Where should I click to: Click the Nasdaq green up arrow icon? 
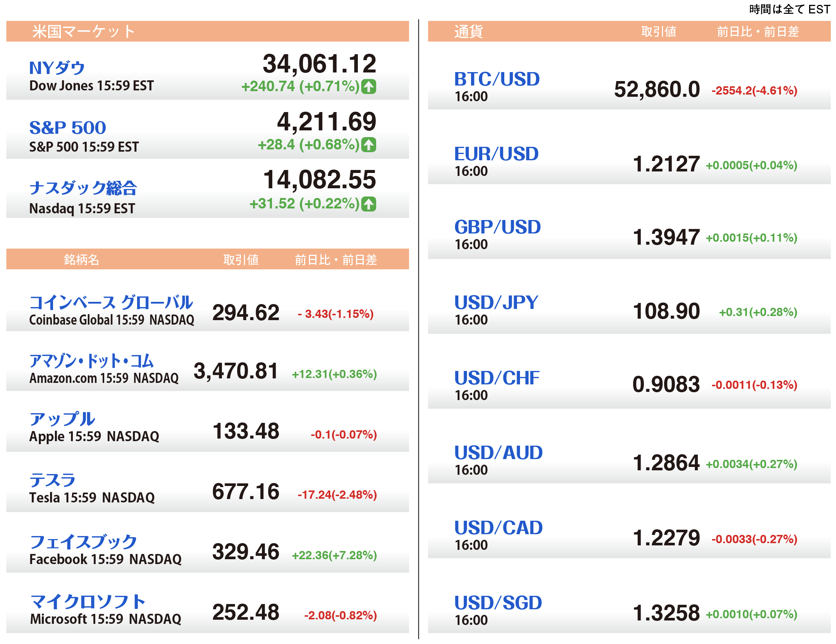[369, 204]
